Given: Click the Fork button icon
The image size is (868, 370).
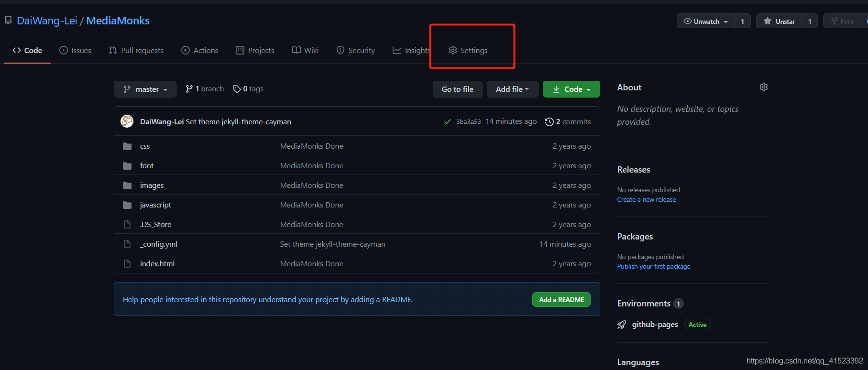Looking at the screenshot, I should coord(835,21).
